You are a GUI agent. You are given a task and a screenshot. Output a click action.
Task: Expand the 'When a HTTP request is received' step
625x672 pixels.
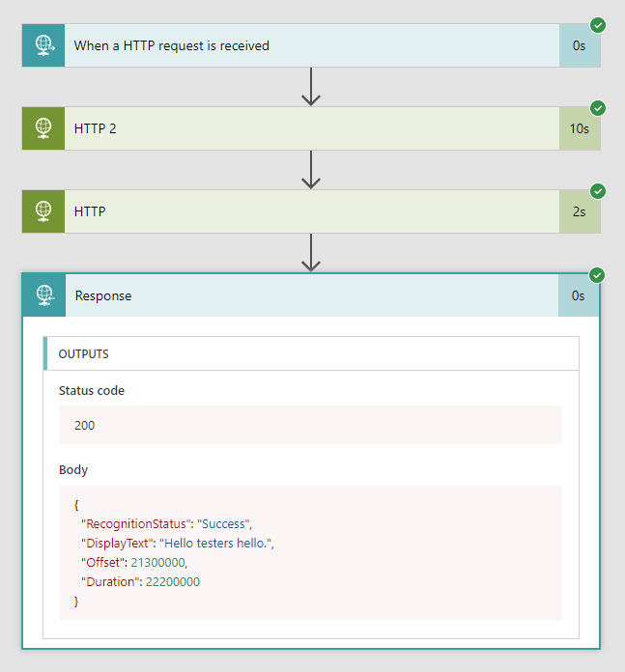pos(309,45)
